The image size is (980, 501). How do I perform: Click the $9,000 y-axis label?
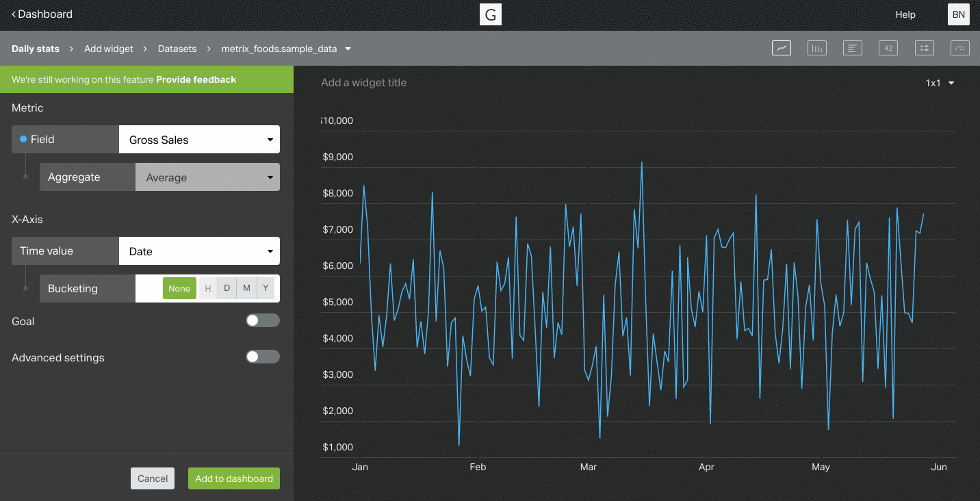[x=337, y=157]
